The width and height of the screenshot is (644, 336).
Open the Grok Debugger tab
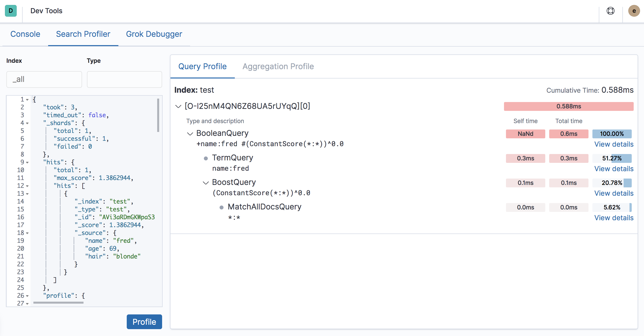pos(154,34)
